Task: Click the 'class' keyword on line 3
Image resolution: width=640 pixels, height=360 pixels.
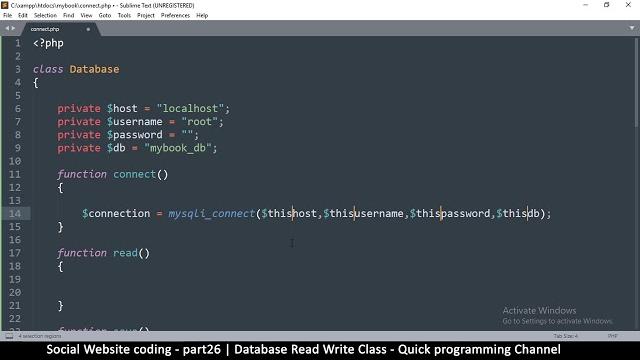Action: pyautogui.click(x=48, y=69)
